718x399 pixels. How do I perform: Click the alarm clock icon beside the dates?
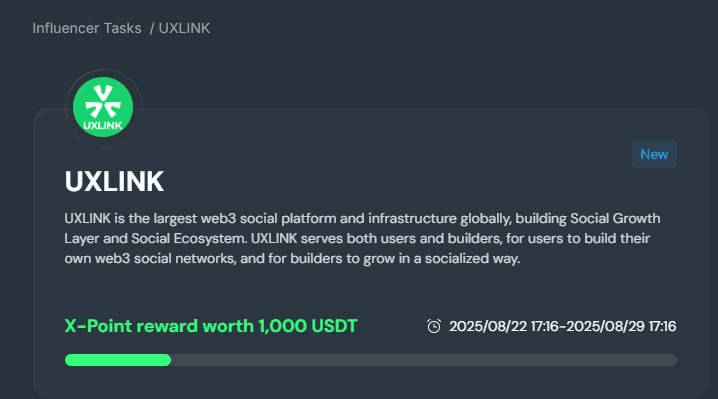point(434,326)
